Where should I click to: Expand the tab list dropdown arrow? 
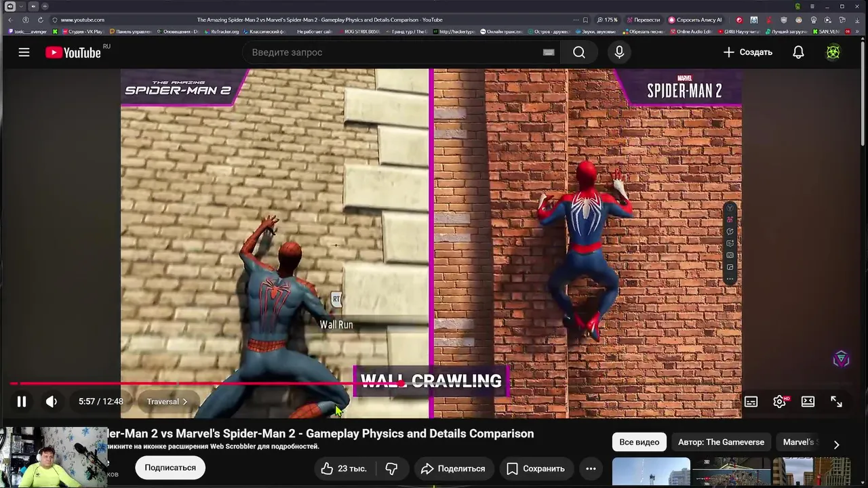[x=21, y=6]
